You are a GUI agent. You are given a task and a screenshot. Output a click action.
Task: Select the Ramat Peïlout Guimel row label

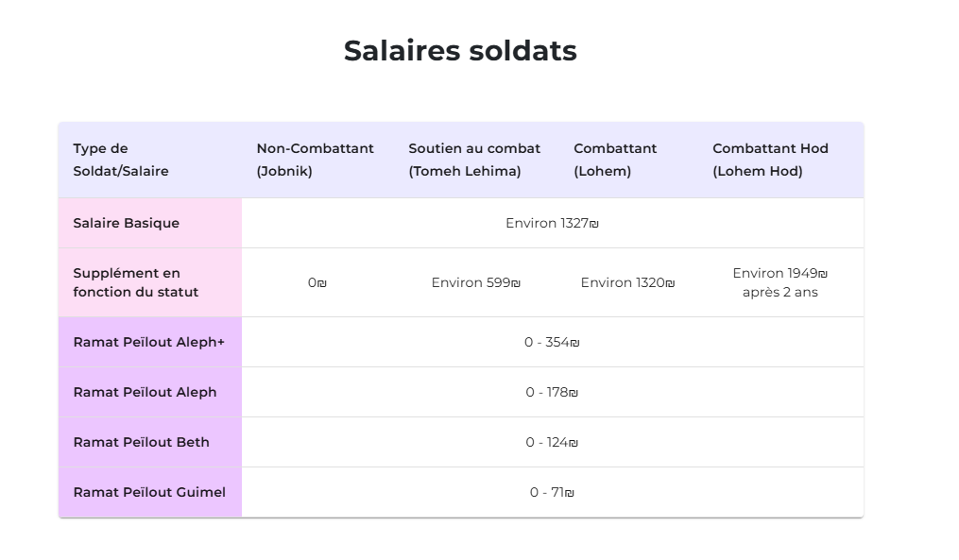pyautogui.click(x=150, y=492)
